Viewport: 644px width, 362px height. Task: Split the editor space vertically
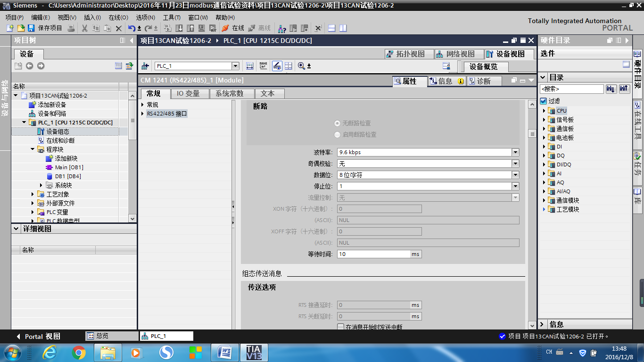343,28
